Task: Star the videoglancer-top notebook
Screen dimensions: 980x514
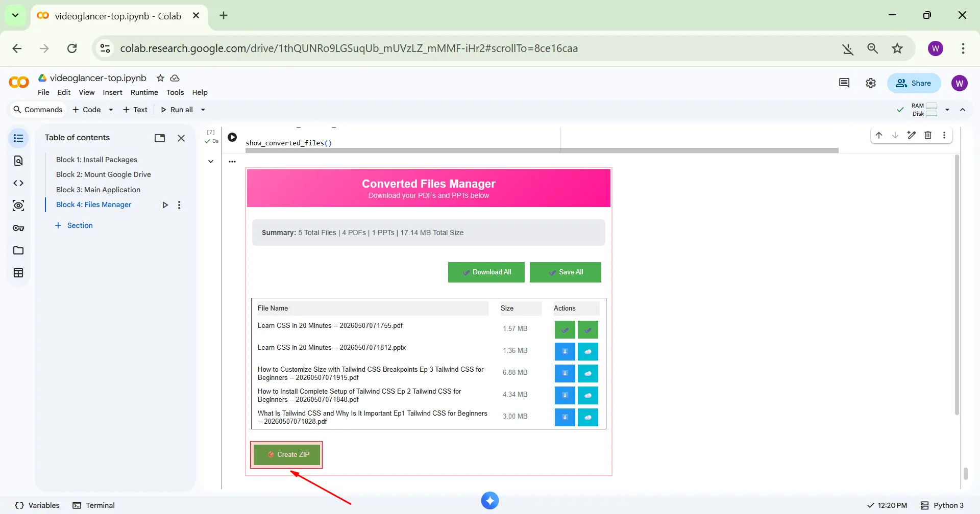Action: [160, 78]
